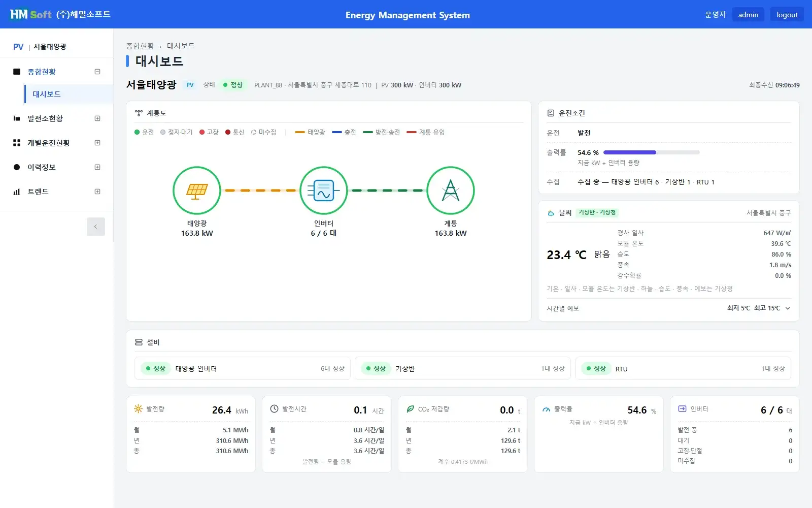
Task: Click the 종합현황 breadcrumb link
Action: coord(140,46)
